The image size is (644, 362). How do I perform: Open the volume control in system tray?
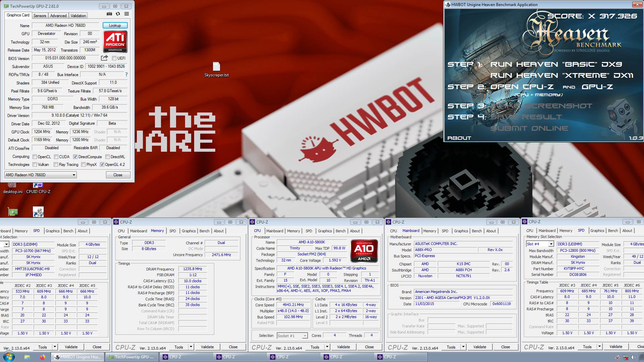coord(633,357)
